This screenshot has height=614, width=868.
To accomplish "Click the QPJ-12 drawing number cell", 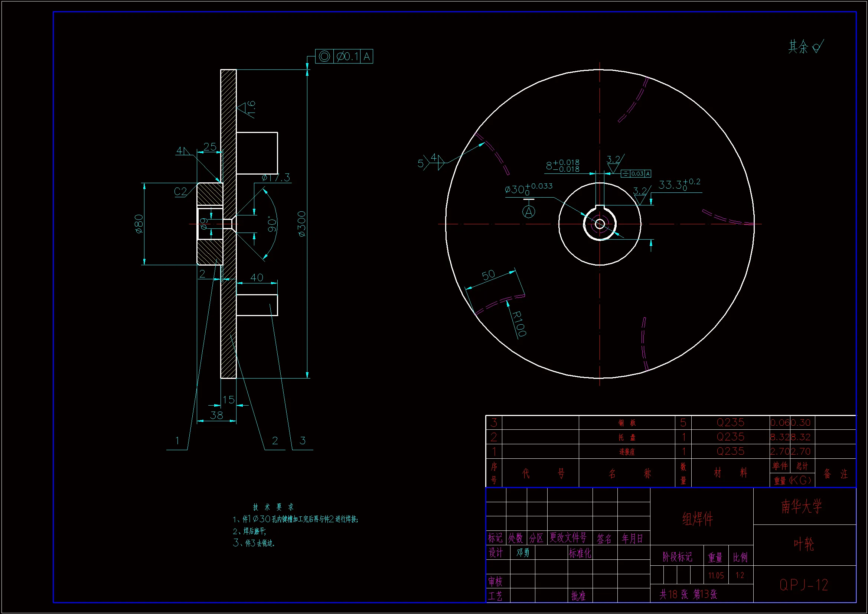I will point(804,585).
